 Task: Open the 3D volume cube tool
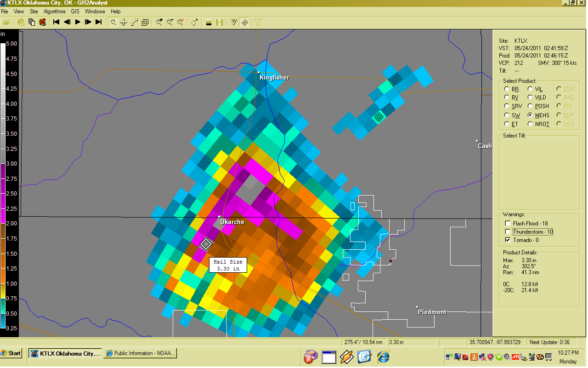(145, 22)
